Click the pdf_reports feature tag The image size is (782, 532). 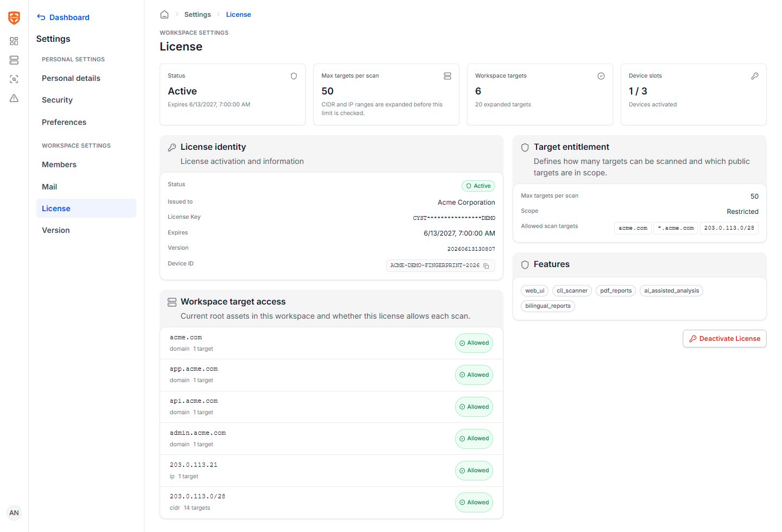click(616, 291)
